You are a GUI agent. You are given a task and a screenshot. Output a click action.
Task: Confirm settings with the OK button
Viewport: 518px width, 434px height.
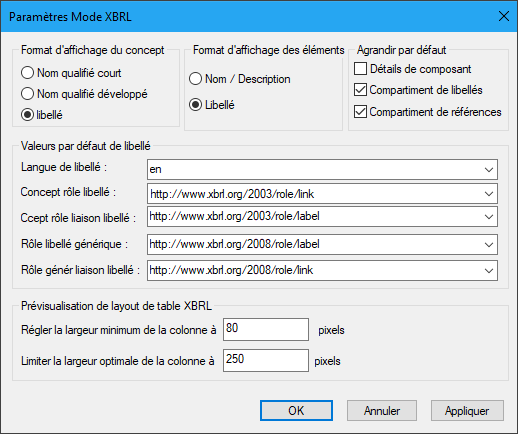(x=296, y=411)
